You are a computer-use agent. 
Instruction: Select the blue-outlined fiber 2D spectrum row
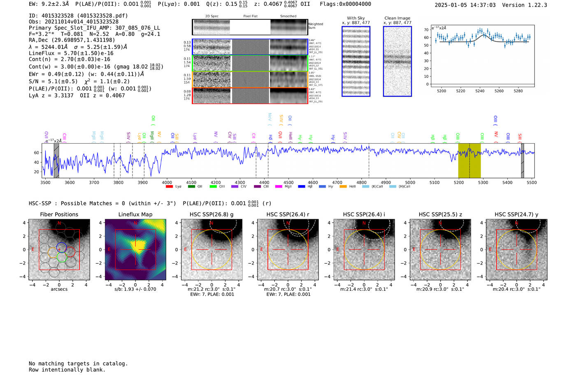[x=250, y=47]
